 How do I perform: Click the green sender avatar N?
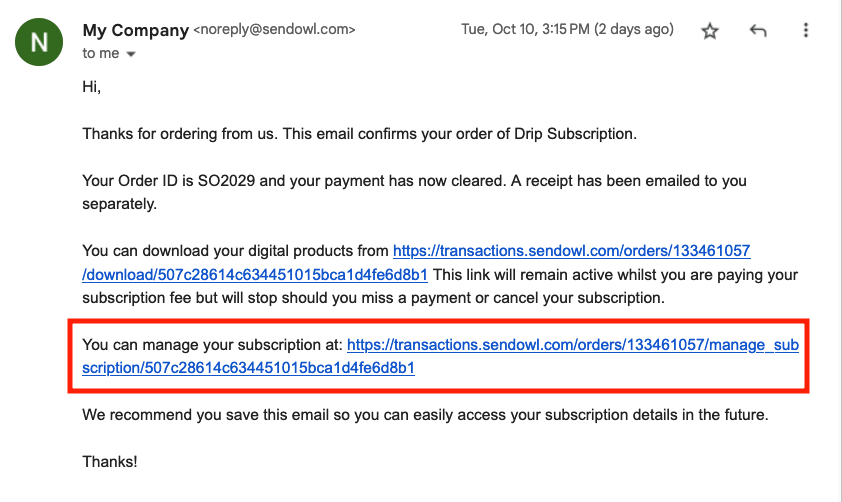pyautogui.click(x=39, y=42)
